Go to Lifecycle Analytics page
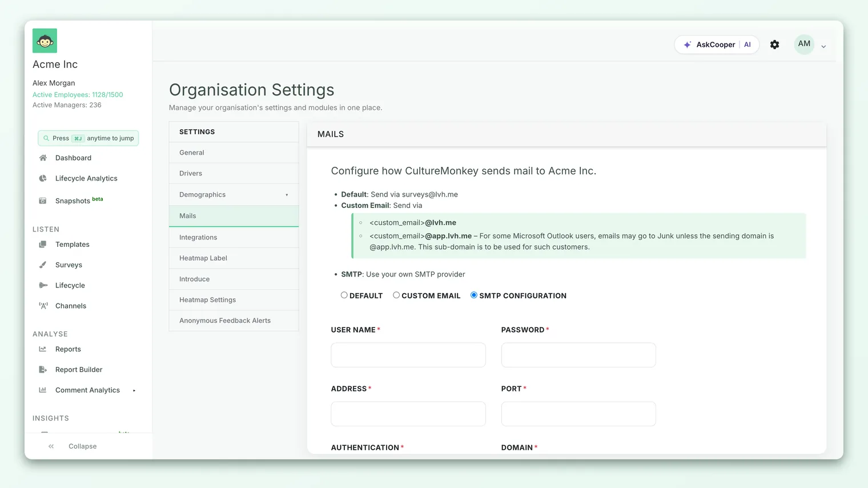The width and height of the screenshot is (868, 488). click(x=86, y=178)
